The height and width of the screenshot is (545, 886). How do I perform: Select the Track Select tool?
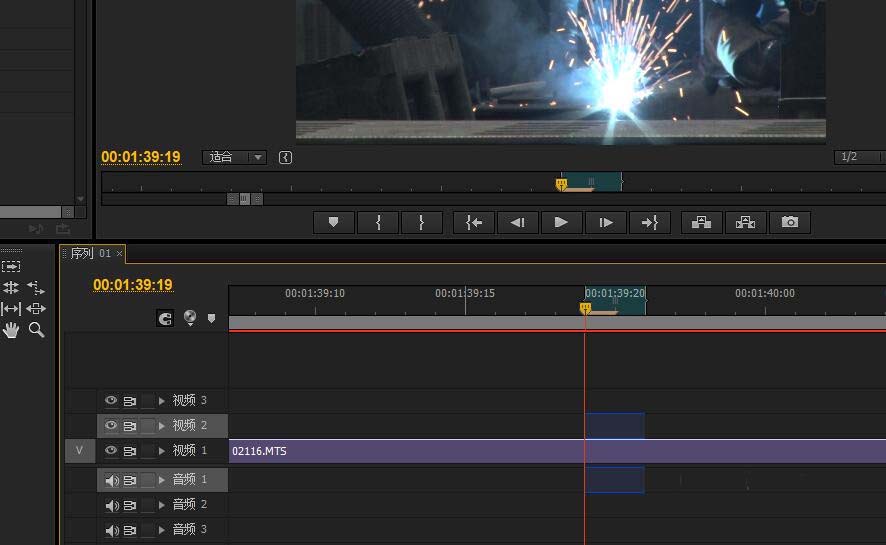point(11,266)
